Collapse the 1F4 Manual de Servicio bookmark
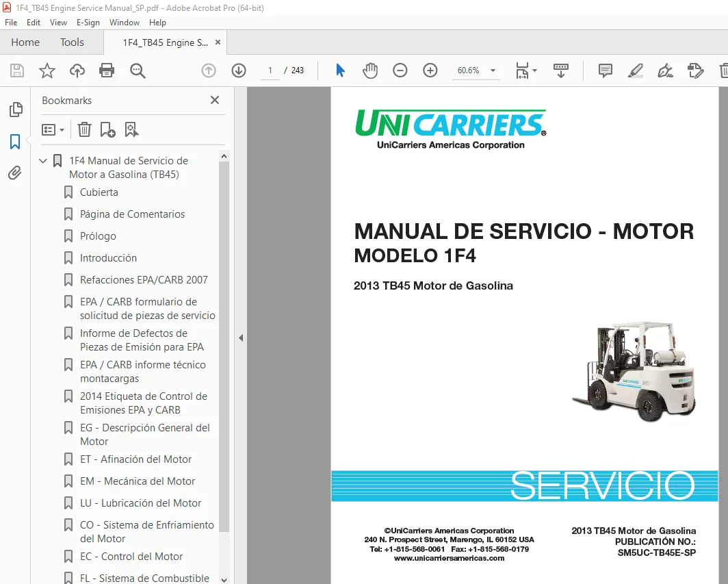728x584 pixels. pyautogui.click(x=43, y=161)
